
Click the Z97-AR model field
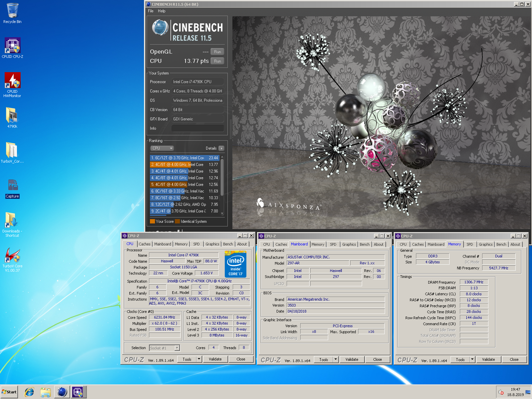pos(318,263)
